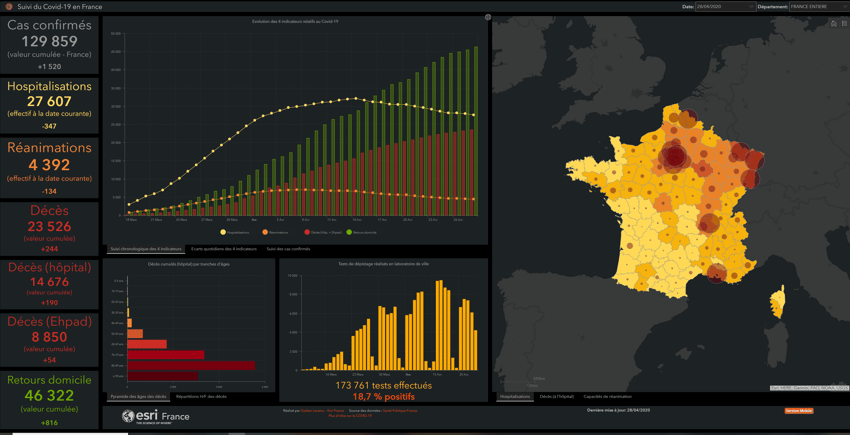Open the Esri France footer text link
The height and width of the screenshot is (435, 850).
tap(336, 411)
